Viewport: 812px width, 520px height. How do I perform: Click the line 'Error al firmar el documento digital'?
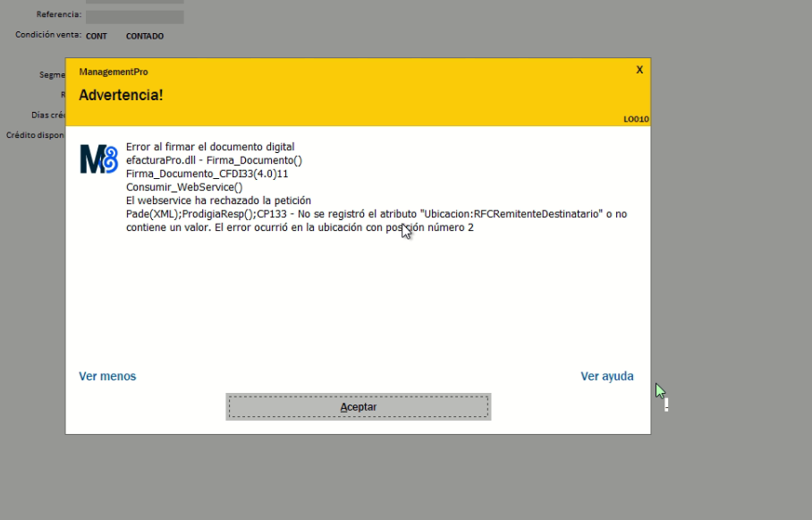coord(210,147)
